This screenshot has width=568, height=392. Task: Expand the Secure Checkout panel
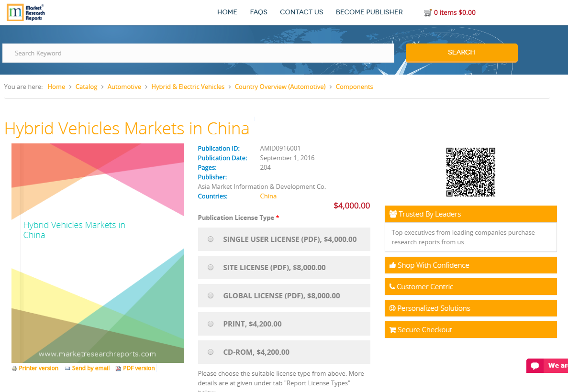[470, 330]
